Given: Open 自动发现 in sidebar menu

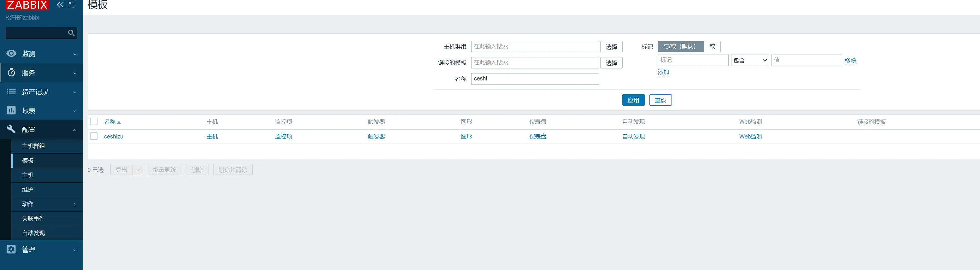Looking at the screenshot, I should [x=33, y=233].
